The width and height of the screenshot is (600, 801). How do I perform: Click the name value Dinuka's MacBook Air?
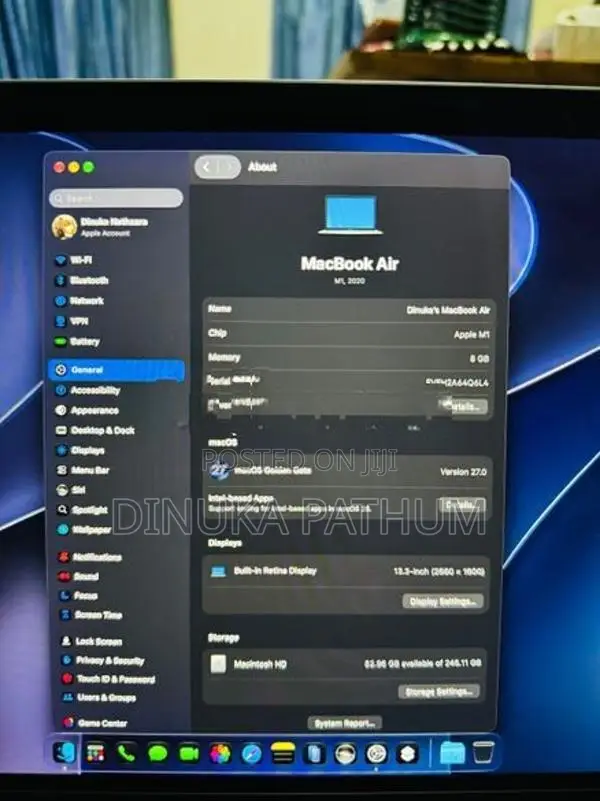coord(448,310)
